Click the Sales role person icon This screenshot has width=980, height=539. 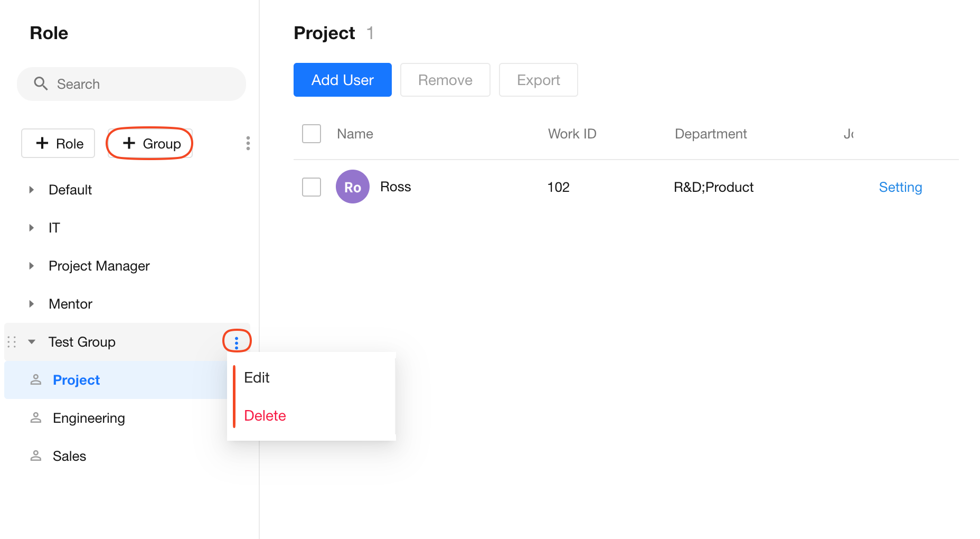[36, 456]
